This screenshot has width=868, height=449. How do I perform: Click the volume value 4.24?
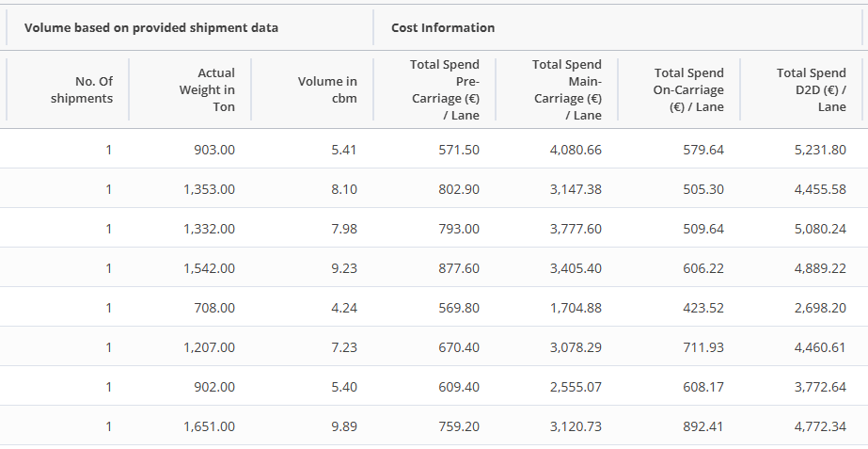pyautogui.click(x=344, y=308)
